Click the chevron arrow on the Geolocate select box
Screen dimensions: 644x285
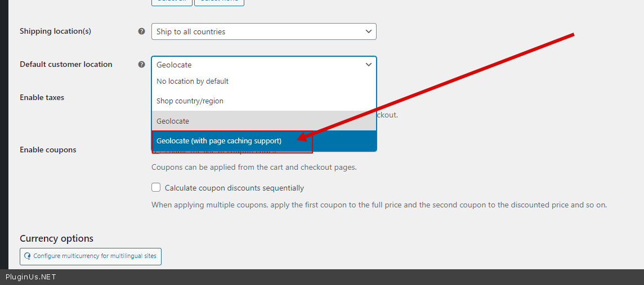pos(368,65)
